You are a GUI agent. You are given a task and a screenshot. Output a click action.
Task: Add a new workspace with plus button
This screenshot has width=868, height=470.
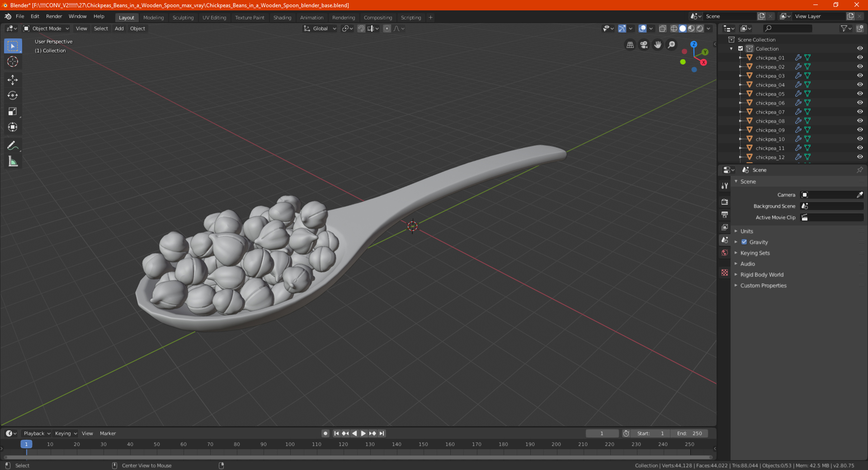[430, 18]
